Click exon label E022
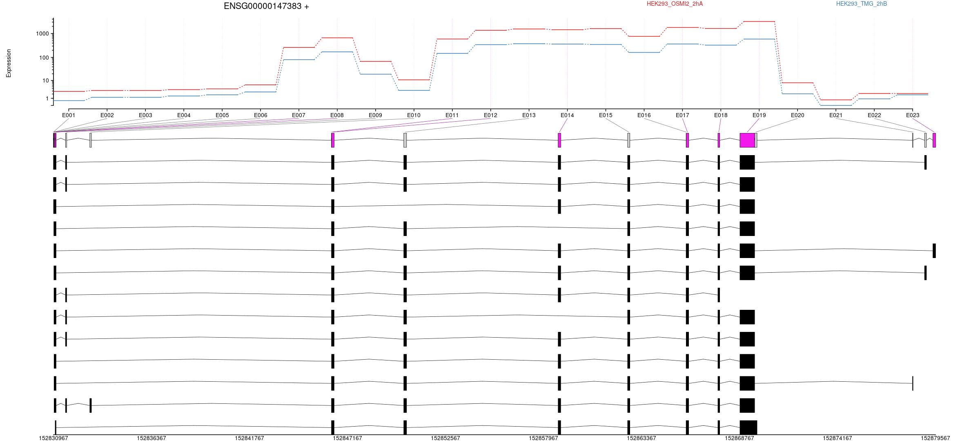The image size is (980, 445). (x=874, y=115)
